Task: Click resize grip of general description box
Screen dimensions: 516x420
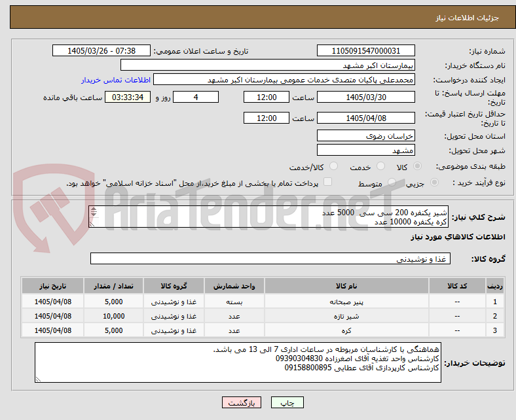Action: pos(92,224)
